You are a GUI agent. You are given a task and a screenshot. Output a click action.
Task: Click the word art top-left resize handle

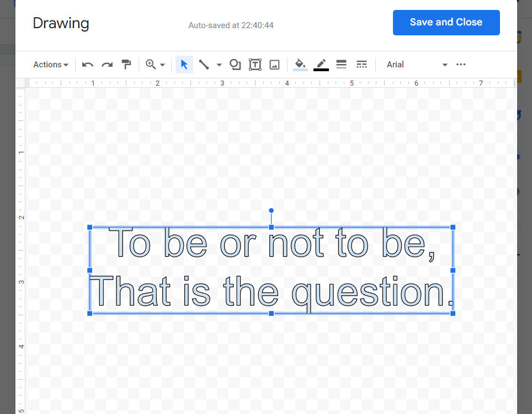tap(90, 227)
